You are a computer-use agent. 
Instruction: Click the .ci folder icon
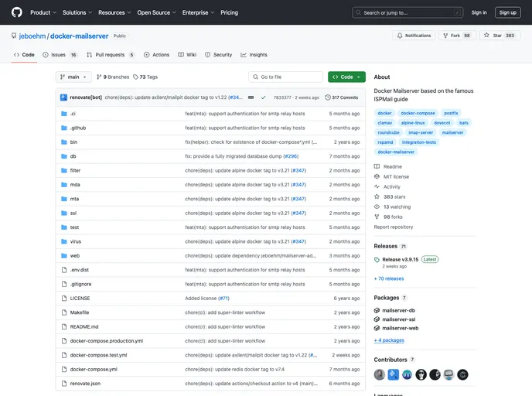coord(63,114)
